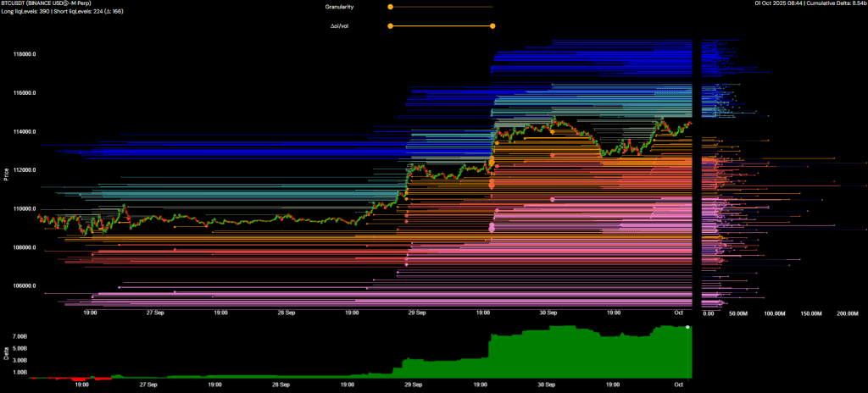Click the white end-point dot on delta chart
This screenshot has height=393, width=868.
(x=687, y=326)
